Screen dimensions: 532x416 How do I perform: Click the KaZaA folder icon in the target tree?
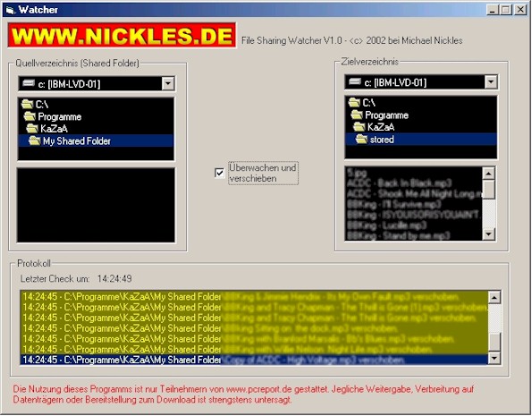point(359,127)
